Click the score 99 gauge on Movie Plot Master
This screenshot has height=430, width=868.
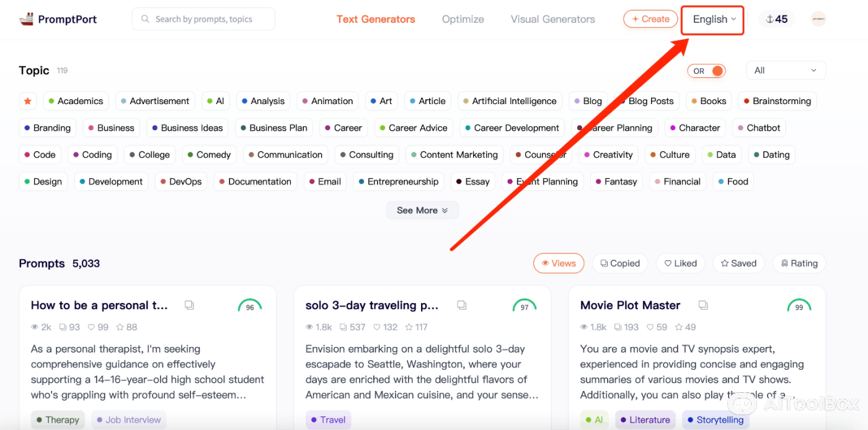click(799, 306)
